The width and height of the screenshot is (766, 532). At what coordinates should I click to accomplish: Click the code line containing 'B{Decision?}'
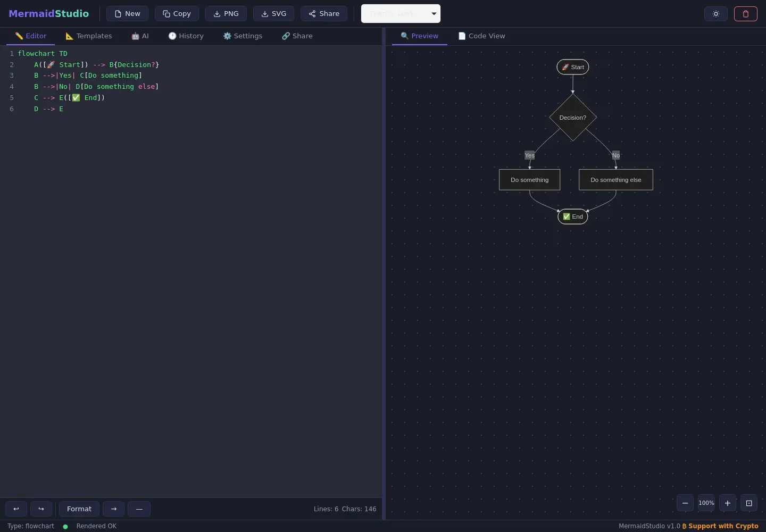coord(97,65)
